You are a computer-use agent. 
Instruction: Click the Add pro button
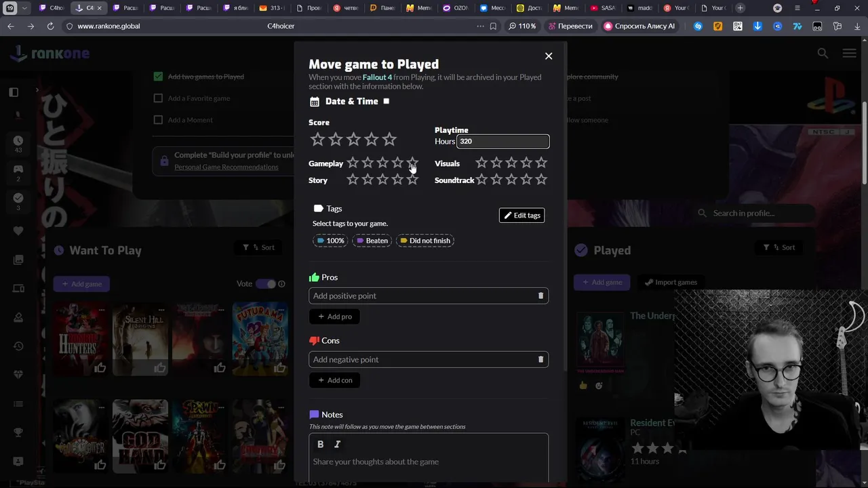click(334, 317)
